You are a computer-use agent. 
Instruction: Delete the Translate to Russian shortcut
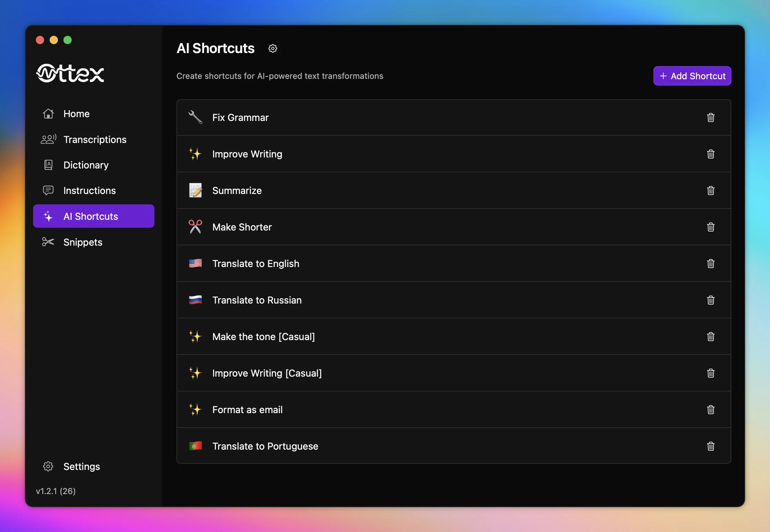click(x=711, y=300)
